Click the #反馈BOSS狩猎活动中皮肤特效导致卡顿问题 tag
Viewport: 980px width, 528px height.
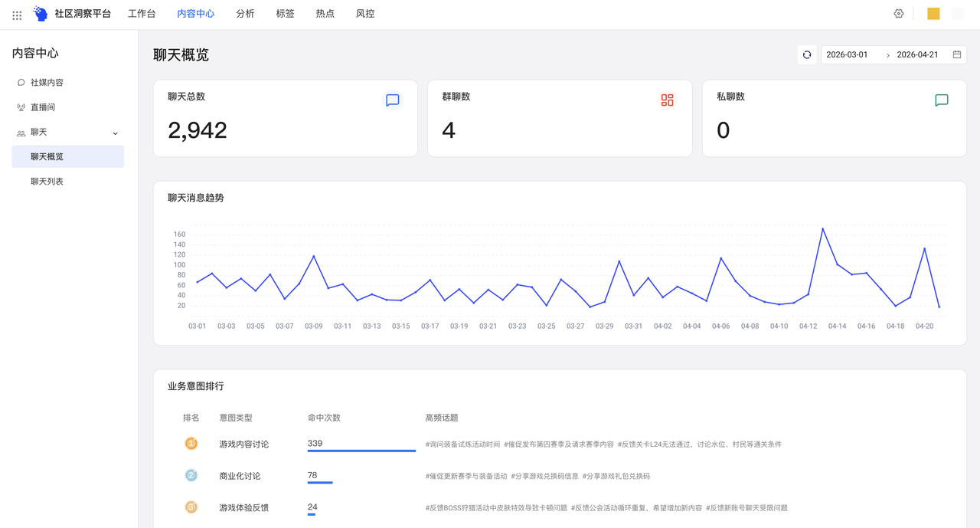(496, 507)
